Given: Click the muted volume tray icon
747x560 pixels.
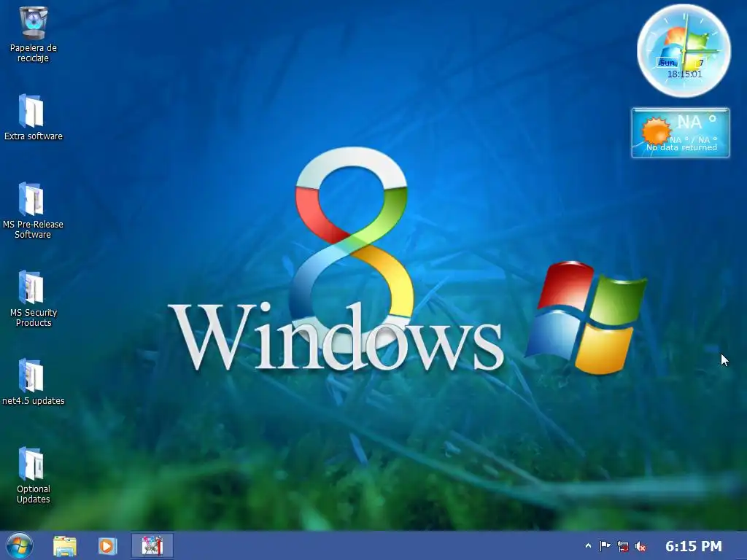Looking at the screenshot, I should coord(640,547).
